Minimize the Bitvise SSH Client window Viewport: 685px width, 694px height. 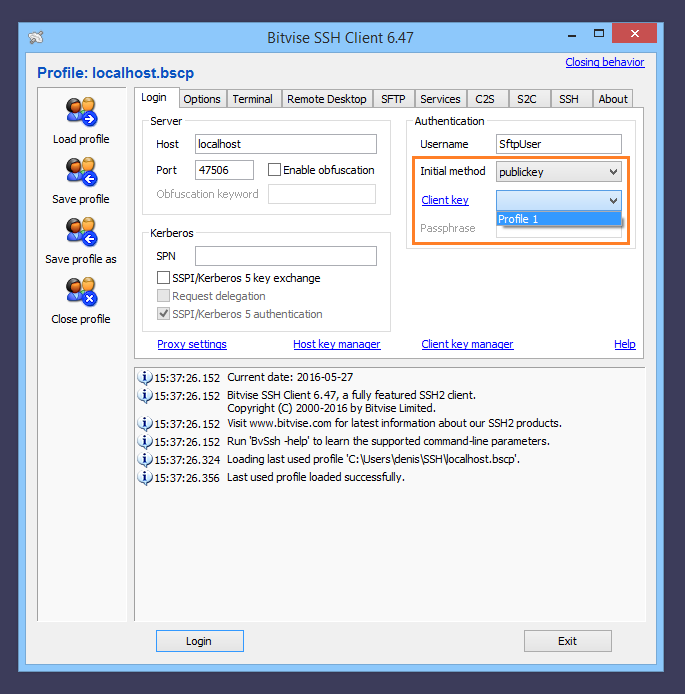tap(572, 35)
